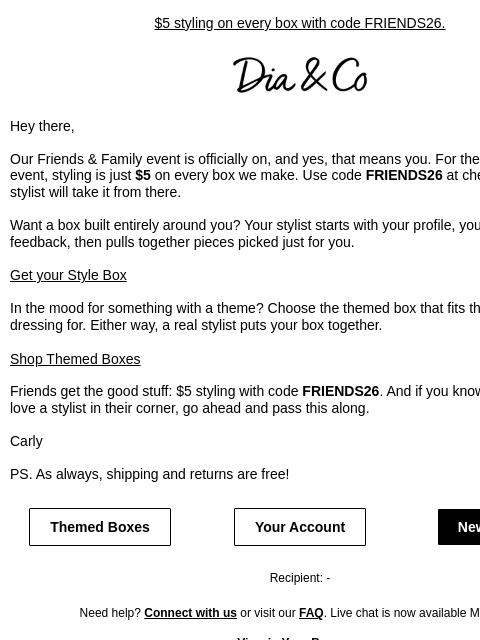480x640 pixels.
Task: Click bold FRIENDS26 code after "Use code"
Action: (404, 176)
